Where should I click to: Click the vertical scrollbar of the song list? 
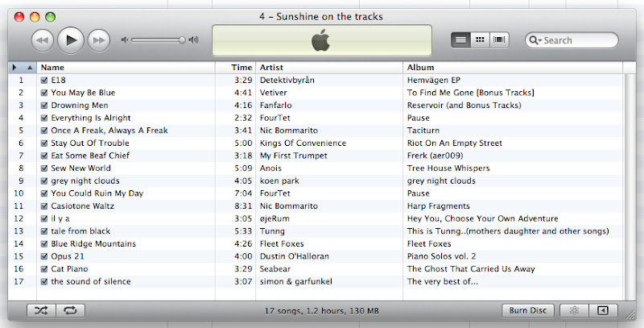[630, 187]
